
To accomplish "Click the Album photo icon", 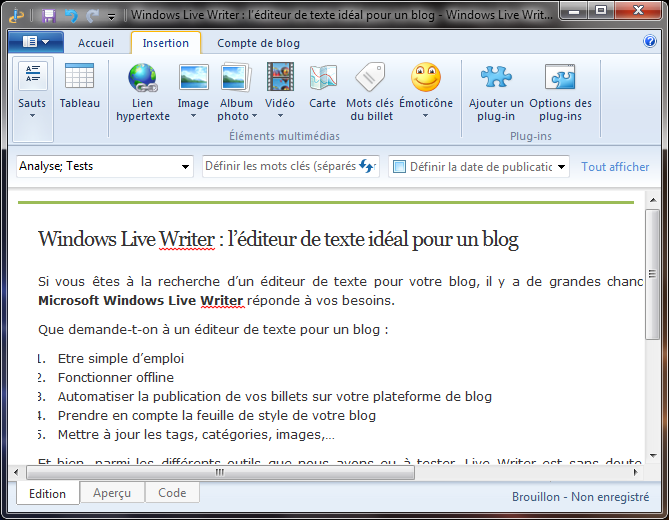I will click(236, 78).
